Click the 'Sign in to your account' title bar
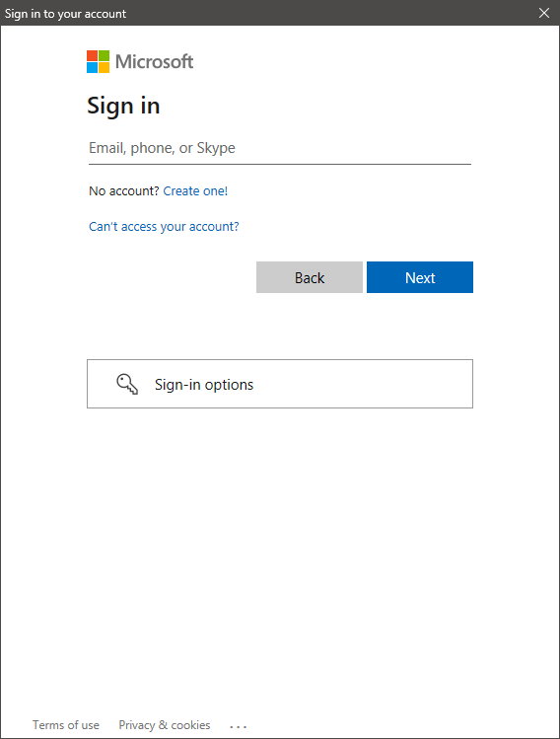This screenshot has width=560, height=739. [65, 14]
